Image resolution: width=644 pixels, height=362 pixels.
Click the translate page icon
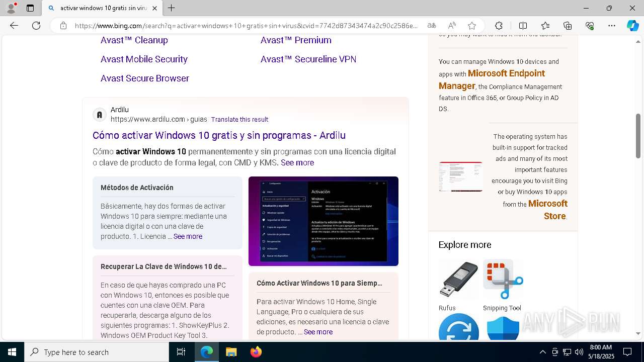point(432,26)
